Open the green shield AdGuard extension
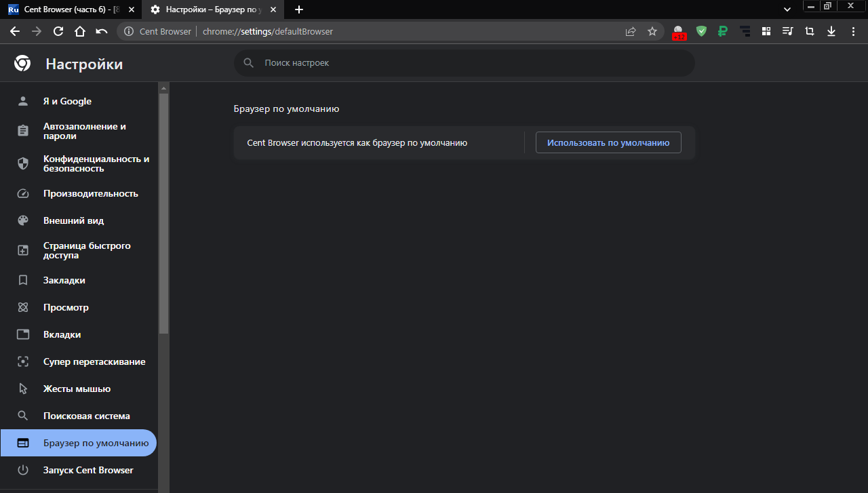The image size is (868, 493). pos(702,31)
